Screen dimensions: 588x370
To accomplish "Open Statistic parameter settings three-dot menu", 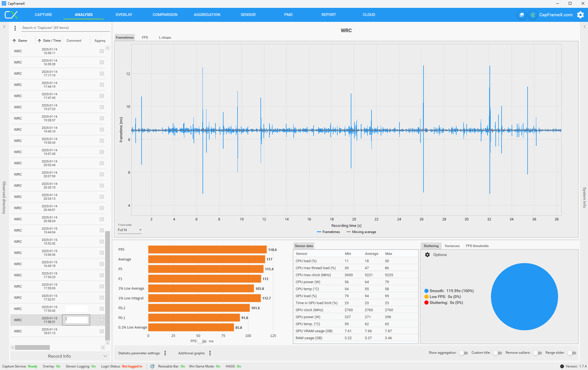I will [165, 353].
